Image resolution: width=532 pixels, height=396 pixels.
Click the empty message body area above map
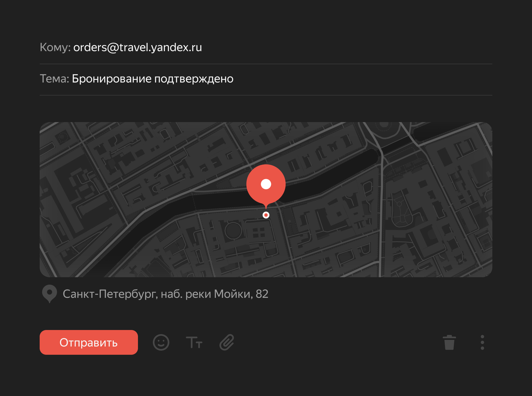click(266, 109)
